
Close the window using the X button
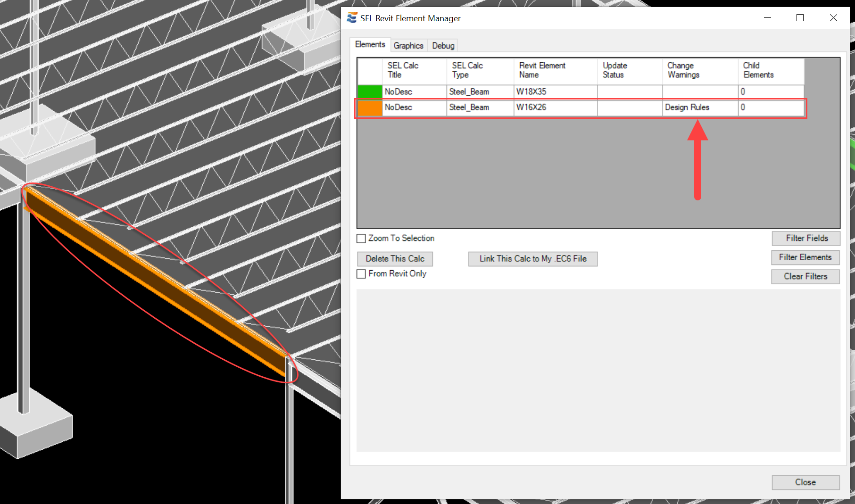point(833,18)
